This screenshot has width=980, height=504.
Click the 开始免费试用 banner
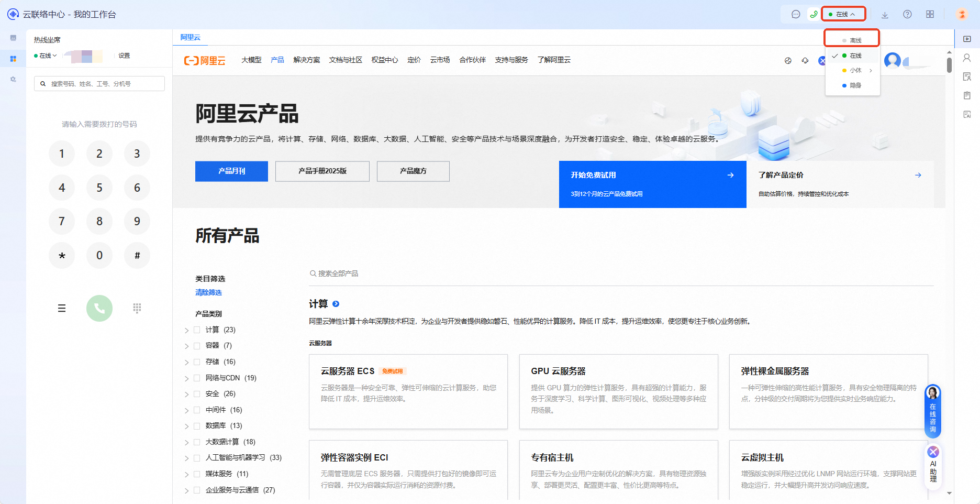point(652,184)
